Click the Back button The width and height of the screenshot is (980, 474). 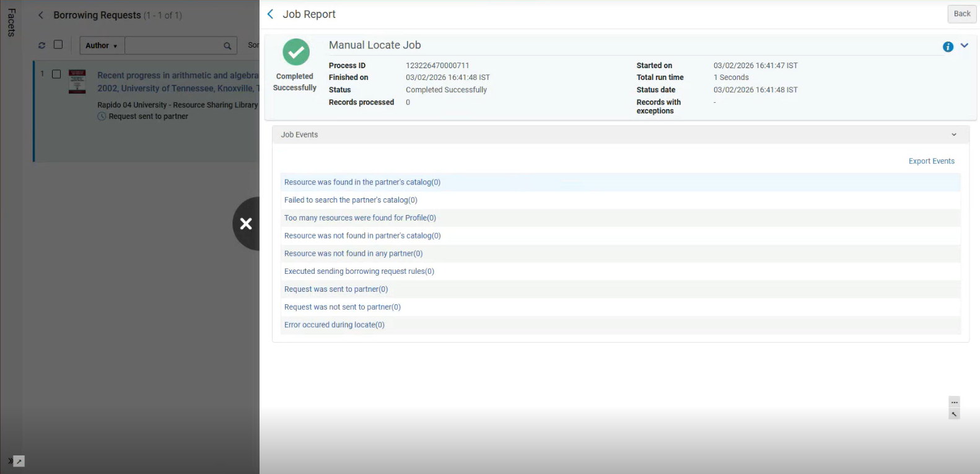point(961,14)
